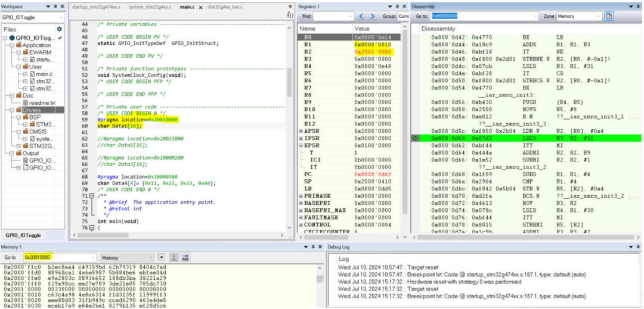The width and height of the screenshot is (644, 309).
Task: Open the Workspace settings gear icon
Action: 59,29
